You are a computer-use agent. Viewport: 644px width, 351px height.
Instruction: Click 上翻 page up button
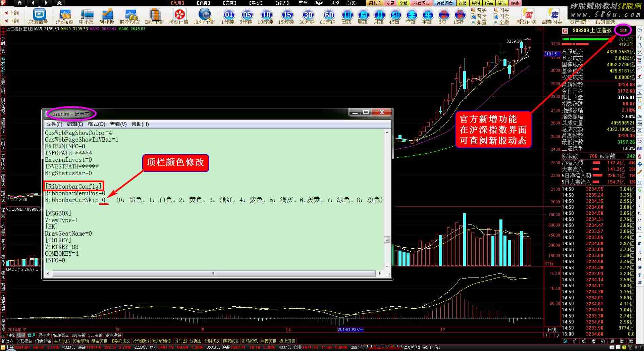pyautogui.click(x=11, y=13)
